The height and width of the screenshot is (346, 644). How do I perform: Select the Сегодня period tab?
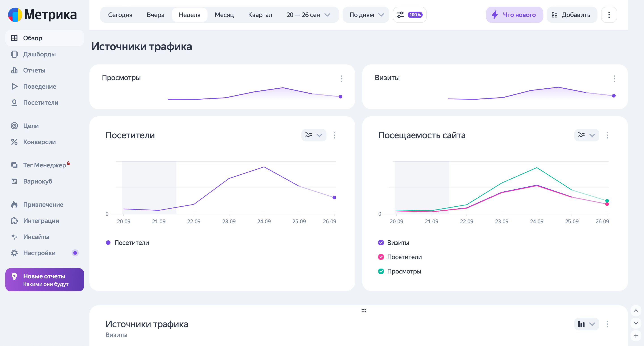[120, 15]
